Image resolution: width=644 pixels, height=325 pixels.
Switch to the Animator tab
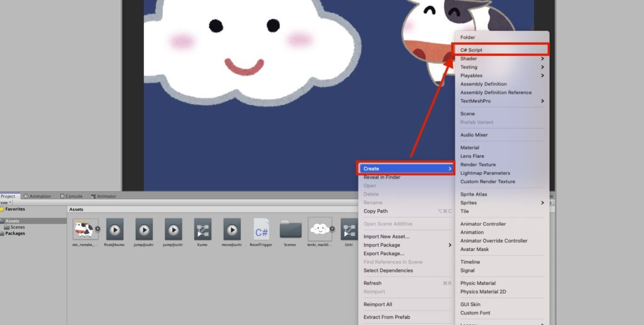[x=104, y=196]
